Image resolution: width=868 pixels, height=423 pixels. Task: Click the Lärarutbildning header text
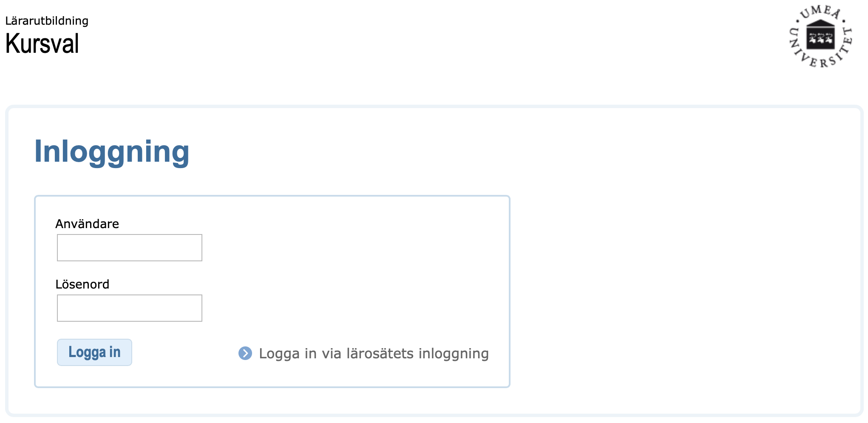point(47,21)
